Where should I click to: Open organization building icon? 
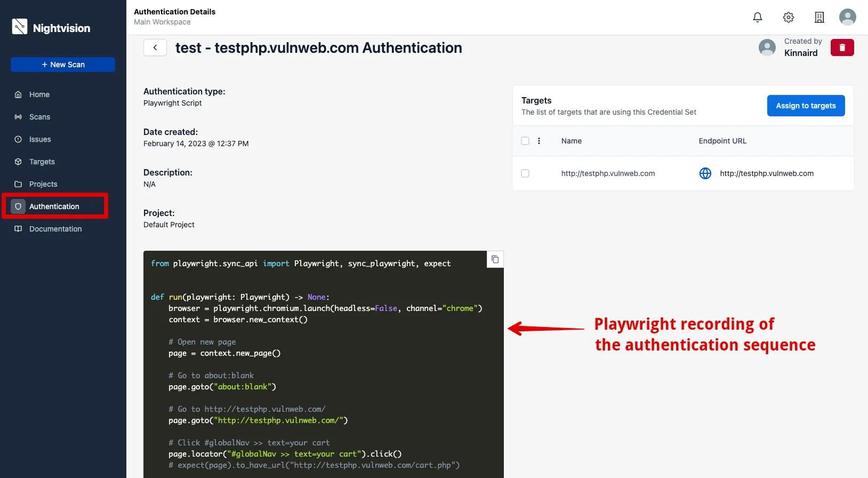tap(819, 17)
